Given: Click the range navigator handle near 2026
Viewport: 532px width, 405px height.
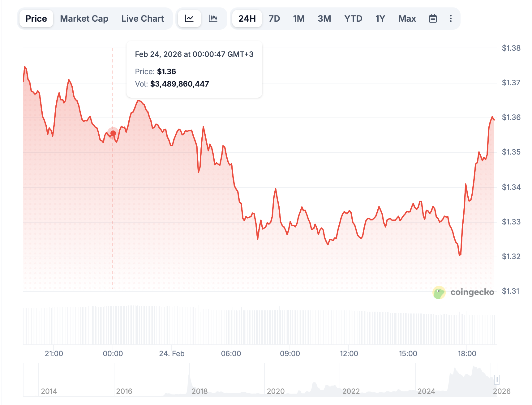Looking at the screenshot, I should [496, 379].
